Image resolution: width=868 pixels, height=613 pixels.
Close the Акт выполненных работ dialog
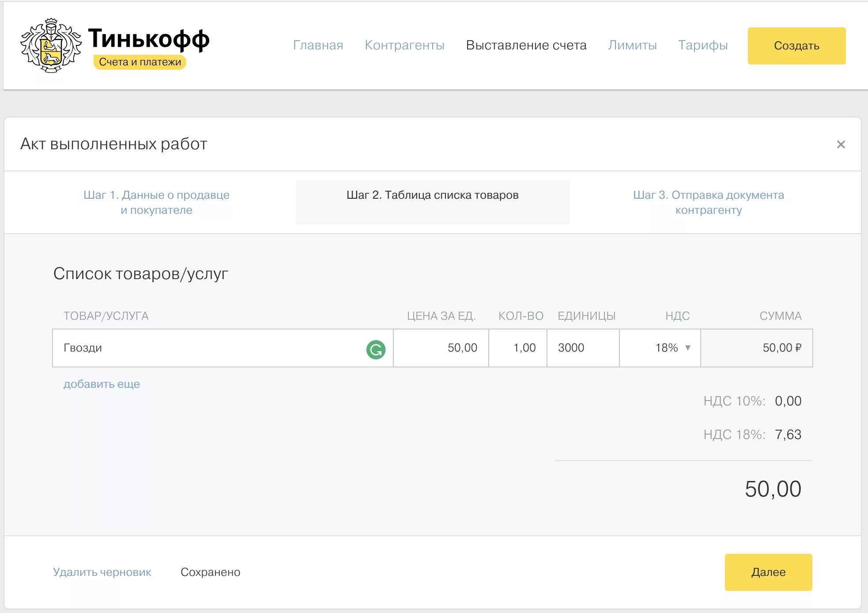[841, 144]
